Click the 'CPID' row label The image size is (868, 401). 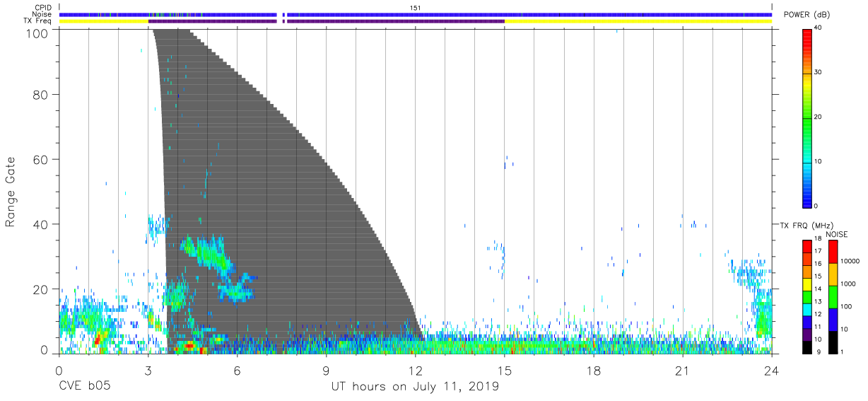(42, 8)
